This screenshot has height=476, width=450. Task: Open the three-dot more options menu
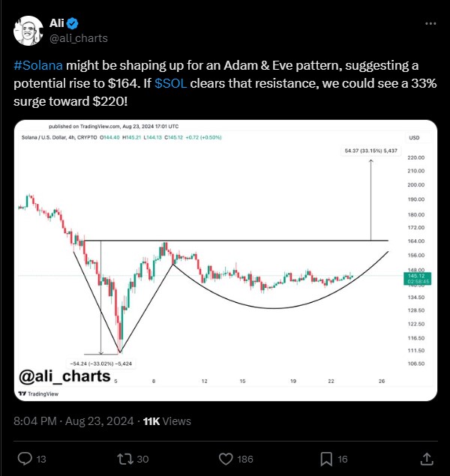430,24
